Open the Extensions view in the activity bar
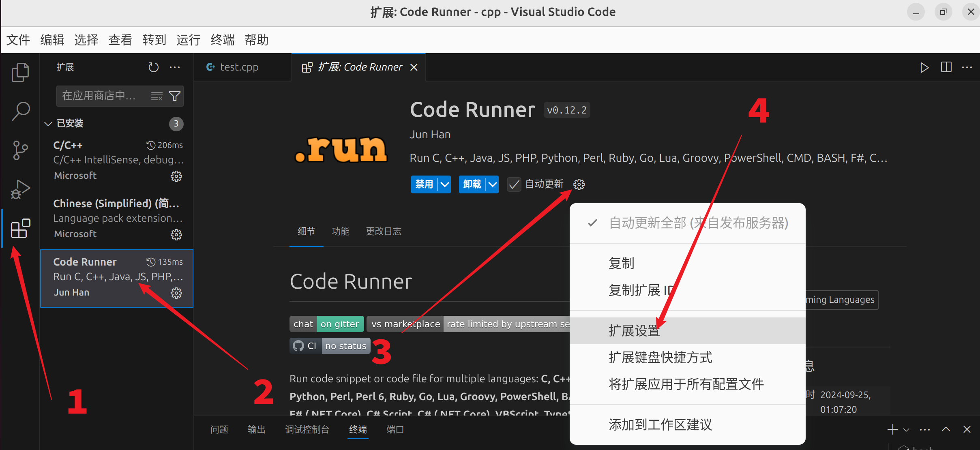 coord(19,228)
